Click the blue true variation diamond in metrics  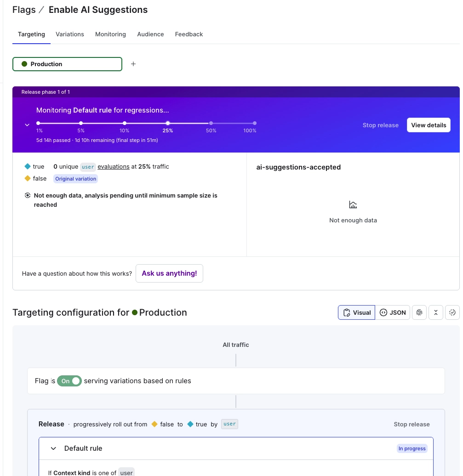27,166
